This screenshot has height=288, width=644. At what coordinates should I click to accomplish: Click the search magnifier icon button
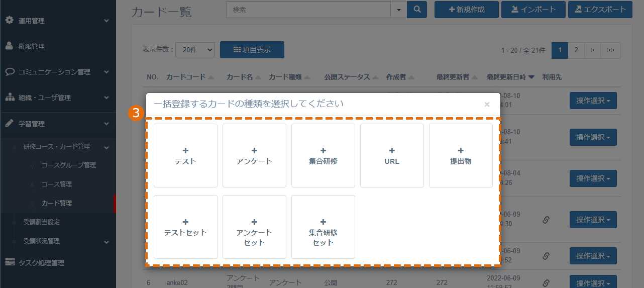(x=416, y=10)
